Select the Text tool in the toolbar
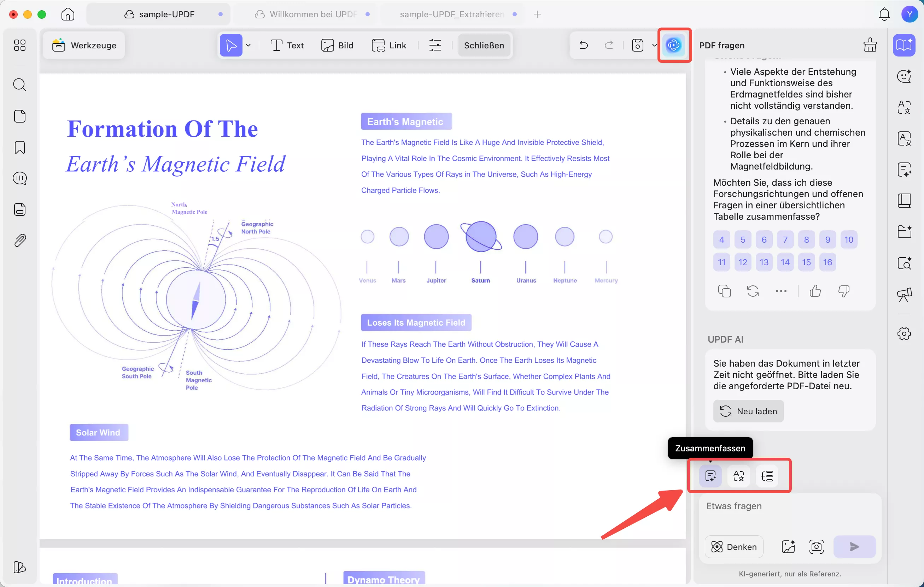924x587 pixels. click(287, 45)
